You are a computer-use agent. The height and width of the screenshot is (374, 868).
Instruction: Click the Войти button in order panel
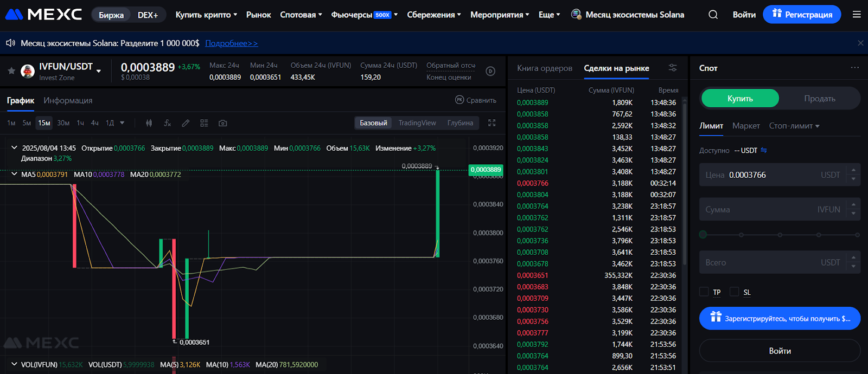click(x=780, y=351)
